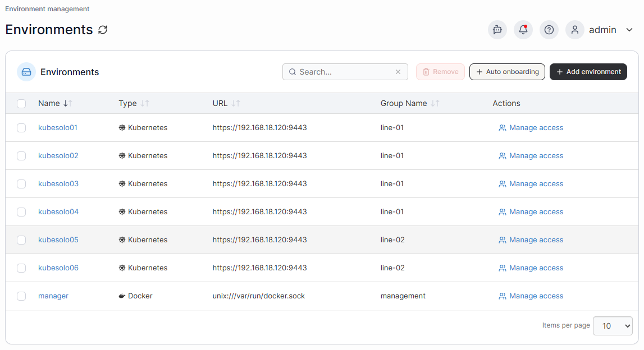
Task: Sort by the Name column
Action: pos(55,103)
